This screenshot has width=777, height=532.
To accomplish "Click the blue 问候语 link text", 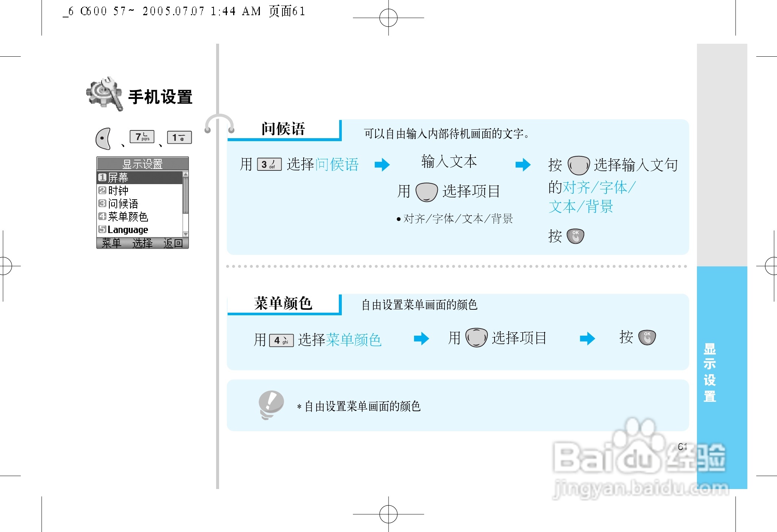I will click(337, 164).
